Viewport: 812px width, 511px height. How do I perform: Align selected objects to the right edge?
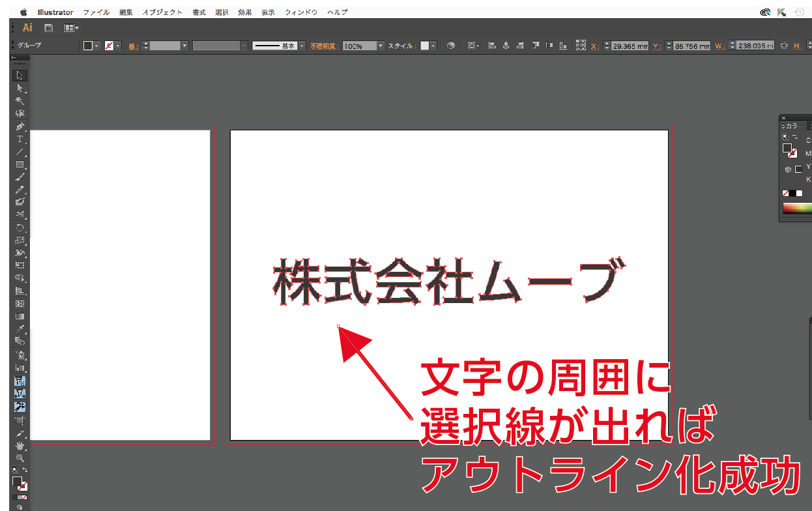(519, 46)
